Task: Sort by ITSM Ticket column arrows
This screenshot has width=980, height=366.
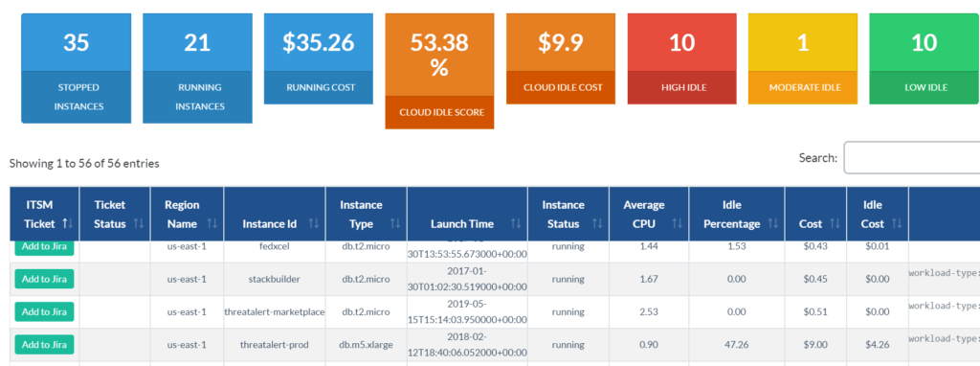Action: 68,223
